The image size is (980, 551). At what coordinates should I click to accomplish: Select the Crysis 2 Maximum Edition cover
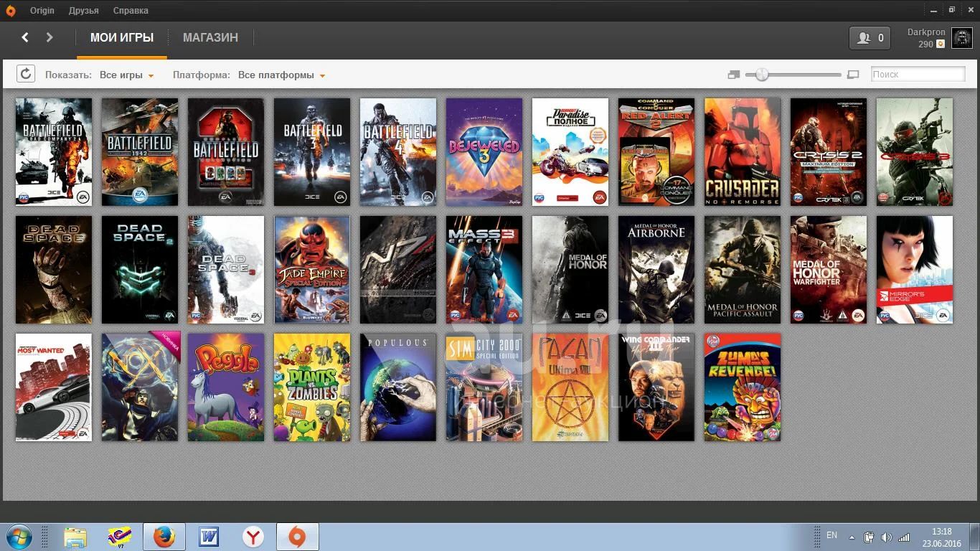[829, 152]
